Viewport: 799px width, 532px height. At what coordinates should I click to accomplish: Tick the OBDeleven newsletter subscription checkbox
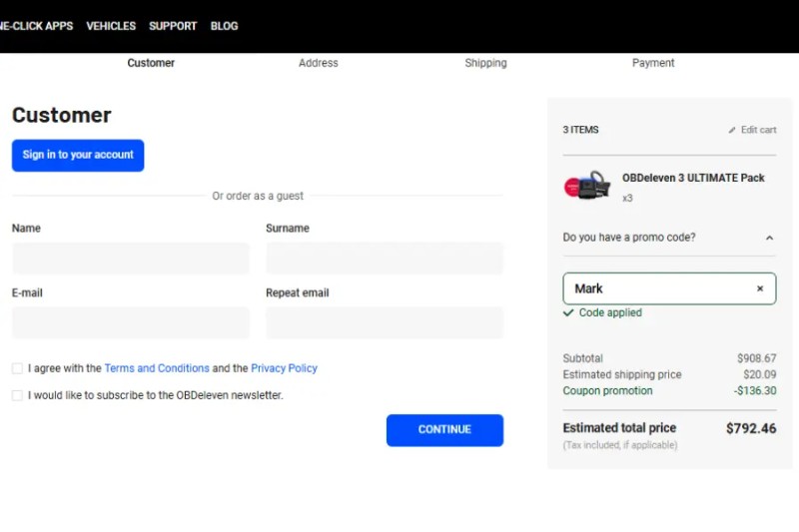[x=17, y=395]
